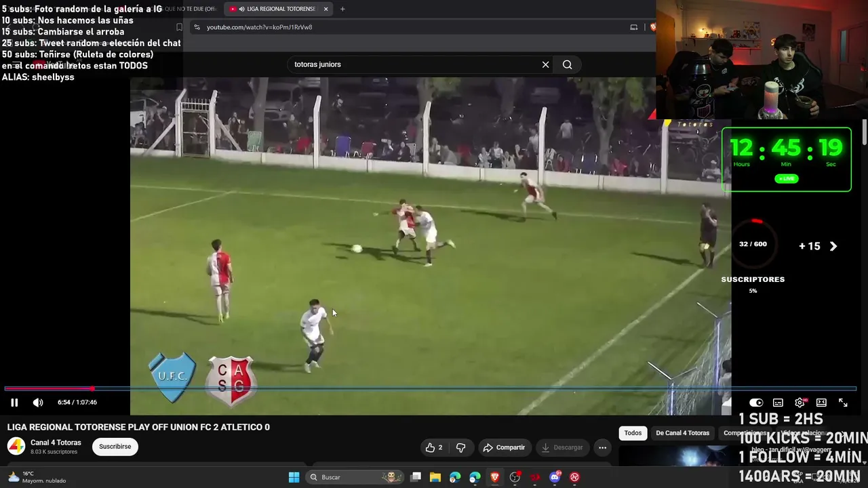Mute the video volume speaker icon

point(38,403)
